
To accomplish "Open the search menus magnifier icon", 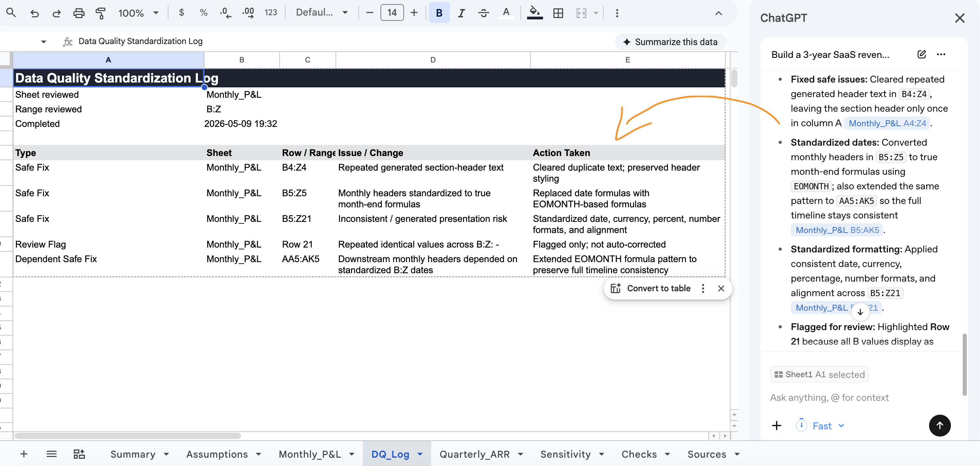I will (x=11, y=13).
